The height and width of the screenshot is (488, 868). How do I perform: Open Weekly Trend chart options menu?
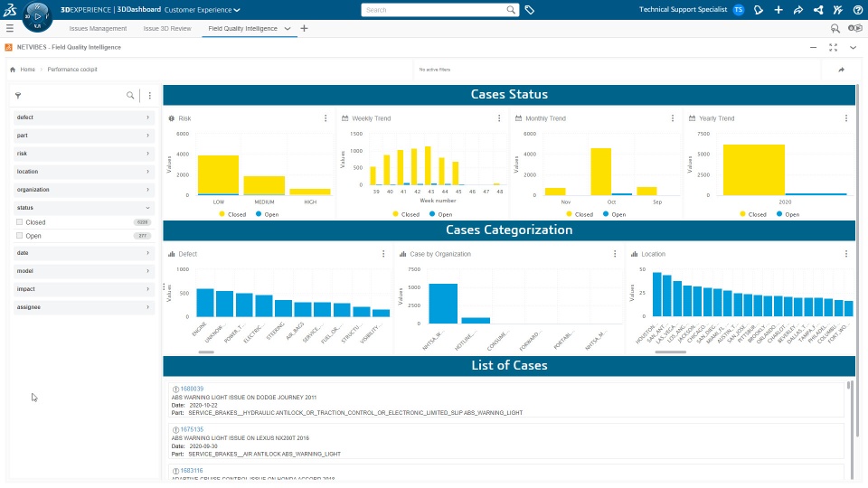499,118
